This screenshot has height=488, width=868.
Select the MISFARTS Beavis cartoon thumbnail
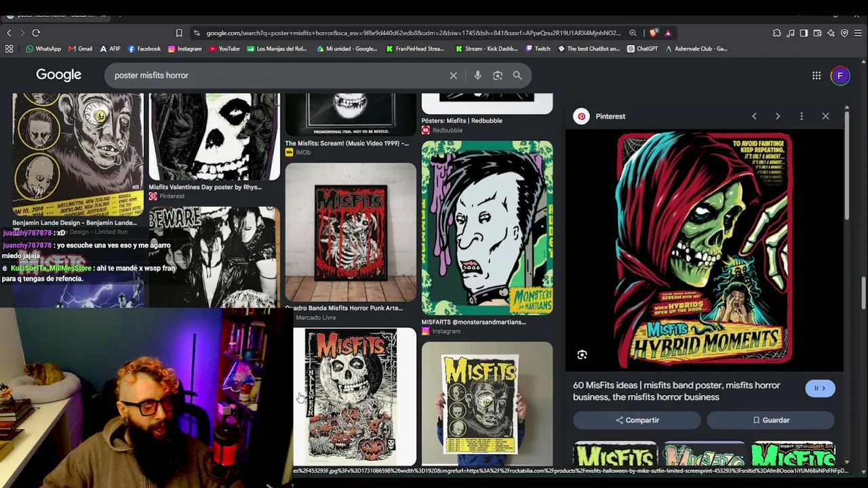(487, 228)
